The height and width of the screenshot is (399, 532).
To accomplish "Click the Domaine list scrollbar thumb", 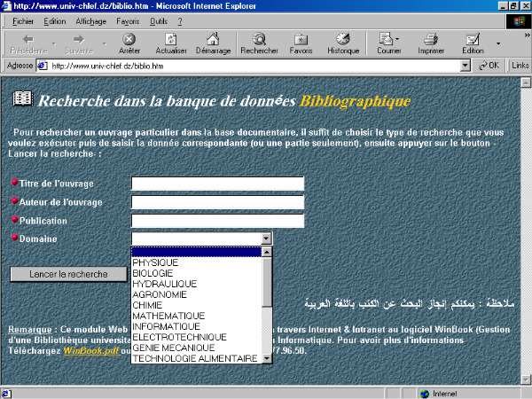I will point(267,282).
